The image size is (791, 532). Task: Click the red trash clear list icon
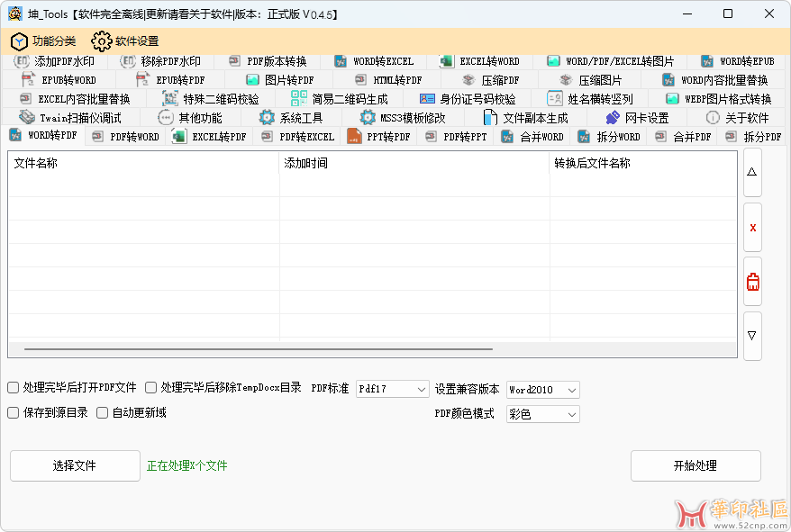tap(752, 282)
